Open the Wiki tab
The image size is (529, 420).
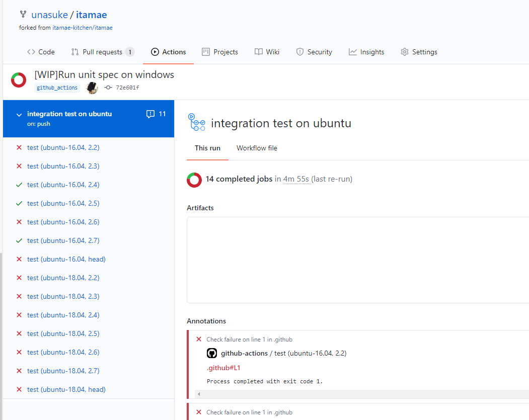click(x=267, y=52)
